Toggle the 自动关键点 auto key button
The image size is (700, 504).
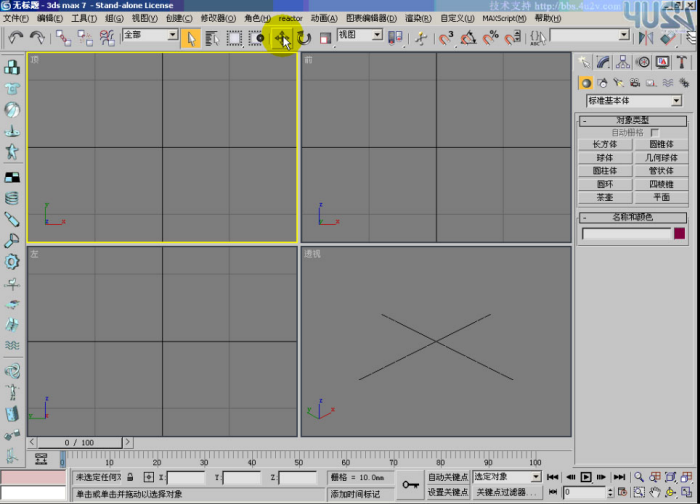coord(449,478)
